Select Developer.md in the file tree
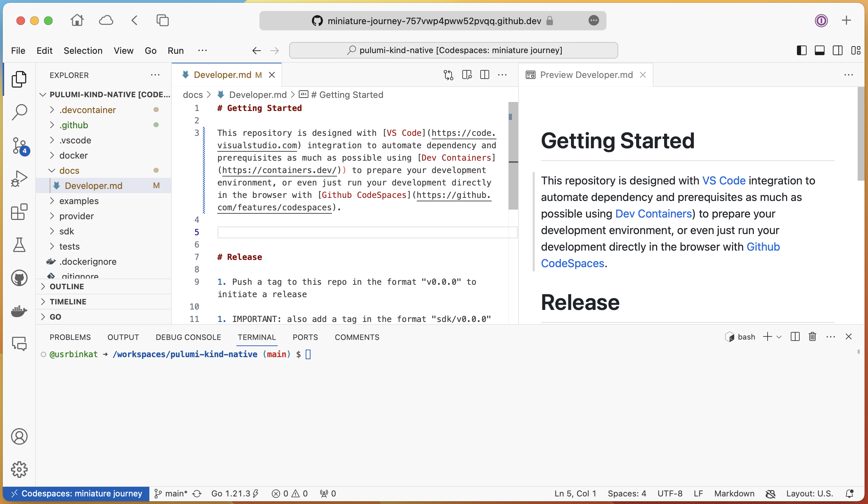Image resolution: width=868 pixels, height=504 pixels. 103,186
